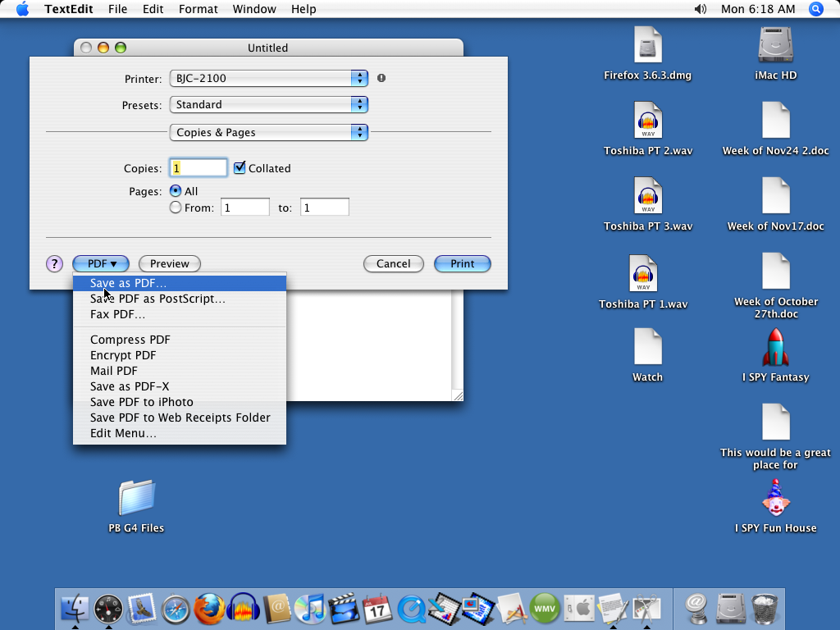Open Firefox from the dock
The image size is (840, 630).
[x=209, y=609]
